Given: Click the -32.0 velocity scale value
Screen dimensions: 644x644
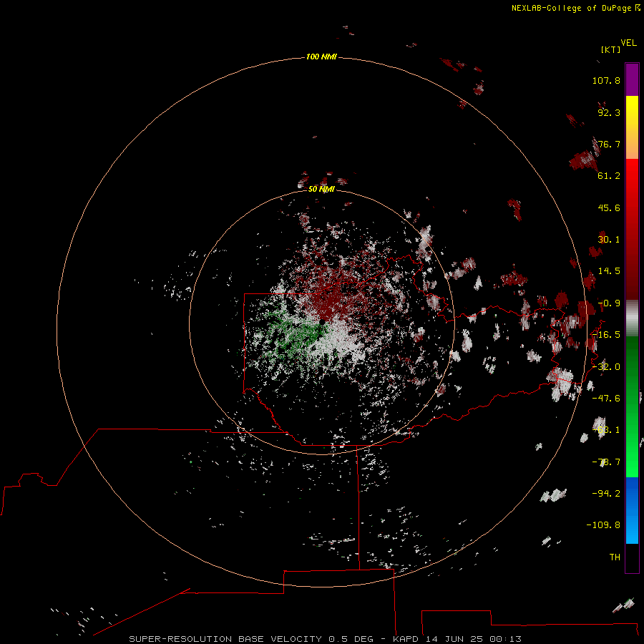Looking at the screenshot, I should pyautogui.click(x=606, y=367).
